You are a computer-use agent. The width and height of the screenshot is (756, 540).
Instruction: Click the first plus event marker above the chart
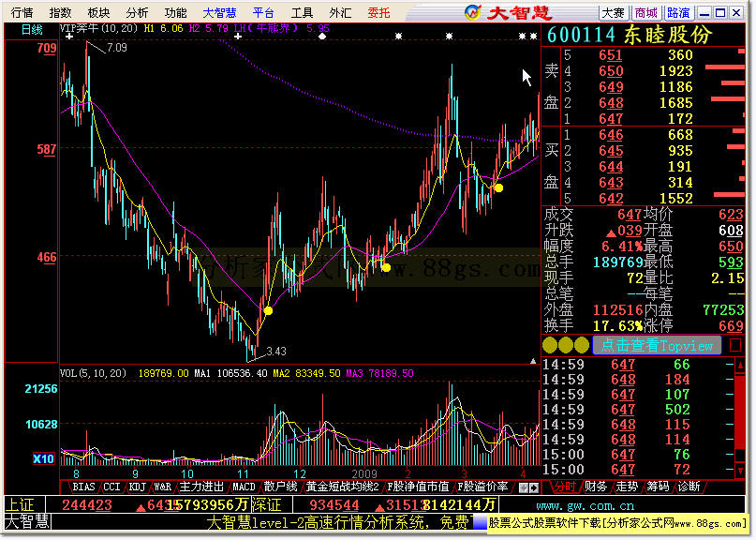[69, 37]
